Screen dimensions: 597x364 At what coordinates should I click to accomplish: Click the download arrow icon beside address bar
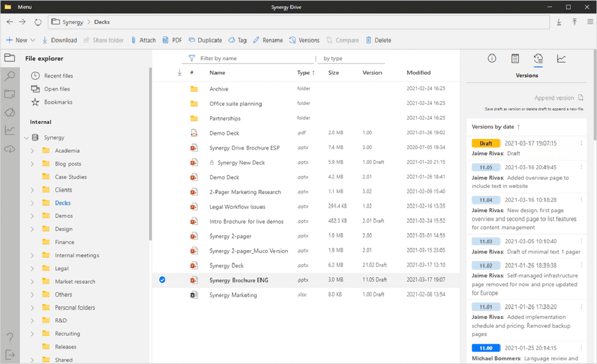click(x=559, y=22)
